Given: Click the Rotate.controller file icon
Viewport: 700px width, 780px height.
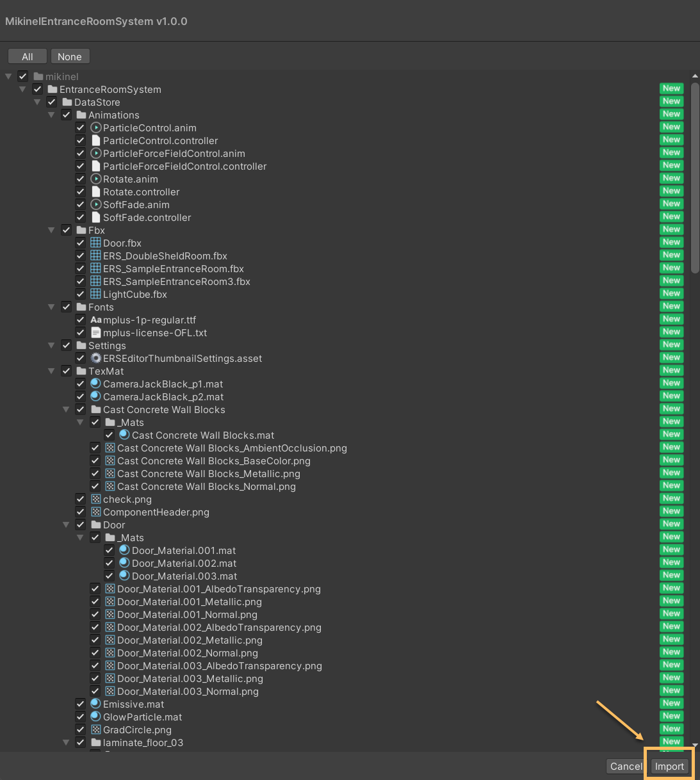Looking at the screenshot, I should point(95,191).
